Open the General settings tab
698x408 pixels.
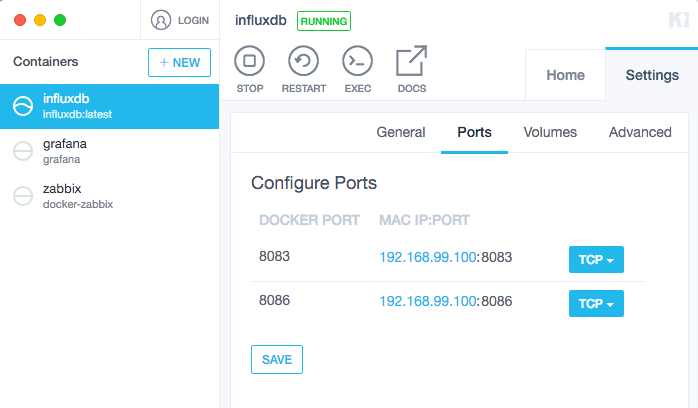coord(401,132)
